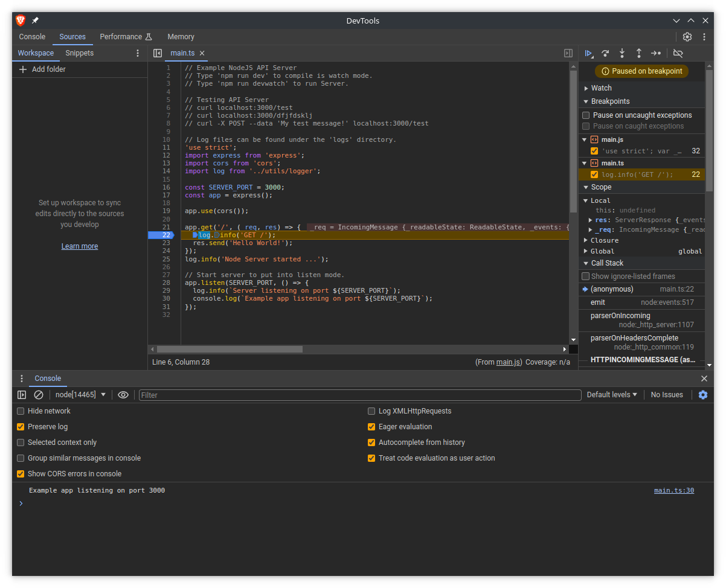Open the Learn more link

[x=80, y=246]
